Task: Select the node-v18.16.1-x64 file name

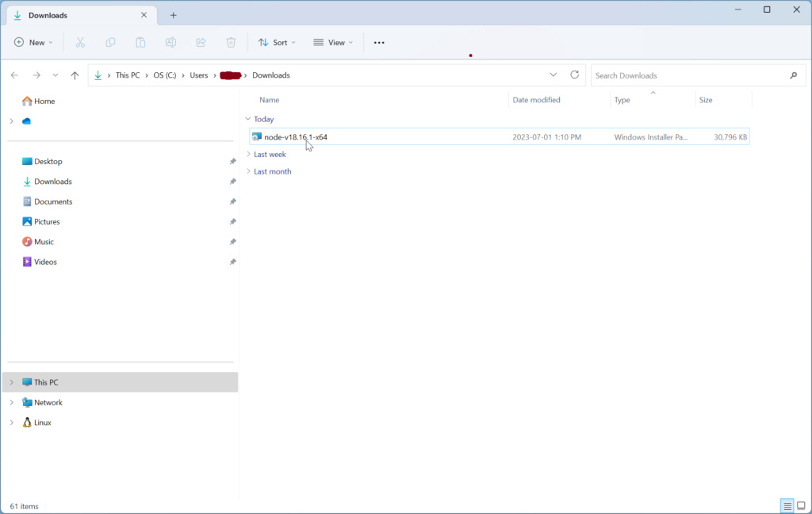Action: tap(296, 137)
